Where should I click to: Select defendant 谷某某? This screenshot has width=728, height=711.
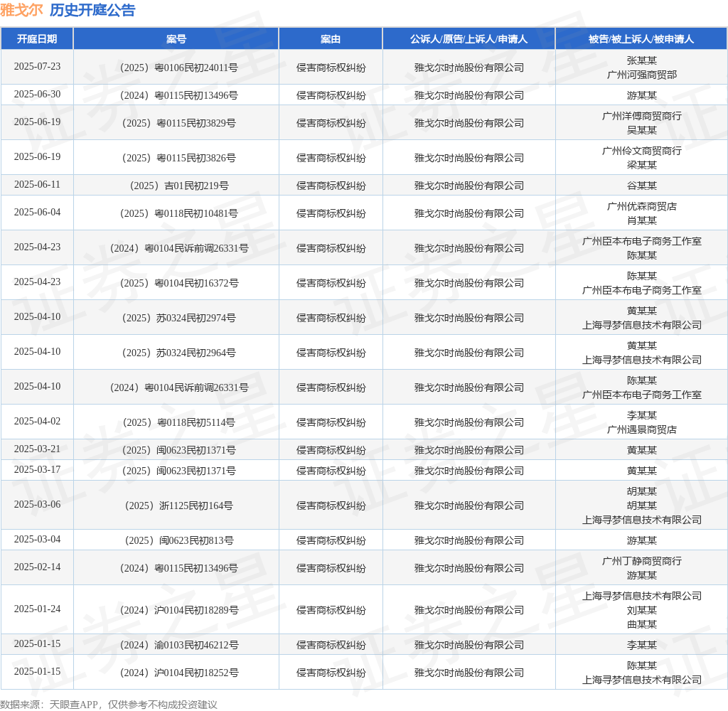pyautogui.click(x=642, y=186)
